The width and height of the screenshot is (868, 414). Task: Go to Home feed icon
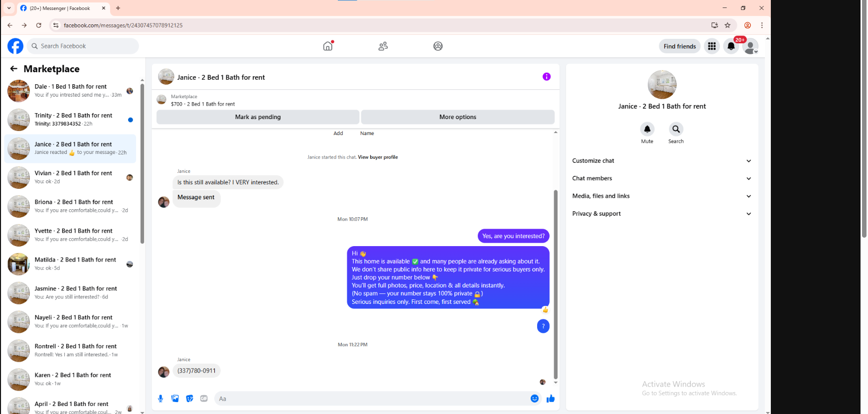click(328, 46)
